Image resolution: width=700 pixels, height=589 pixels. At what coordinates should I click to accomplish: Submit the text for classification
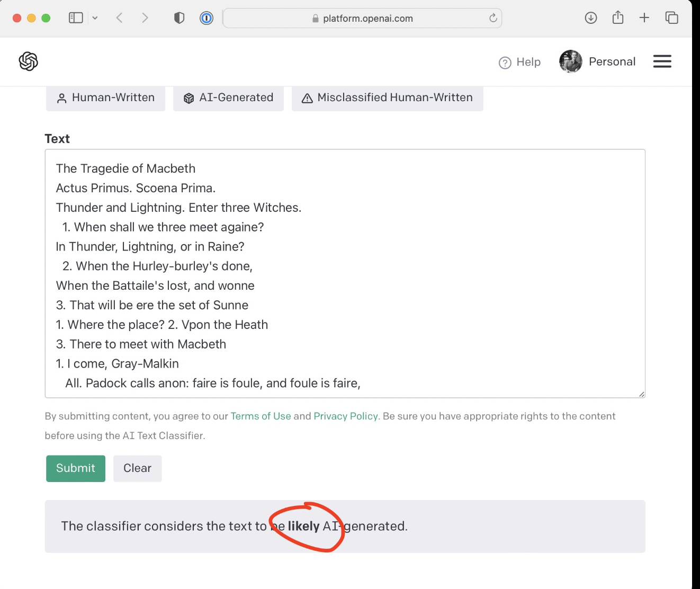coord(75,468)
